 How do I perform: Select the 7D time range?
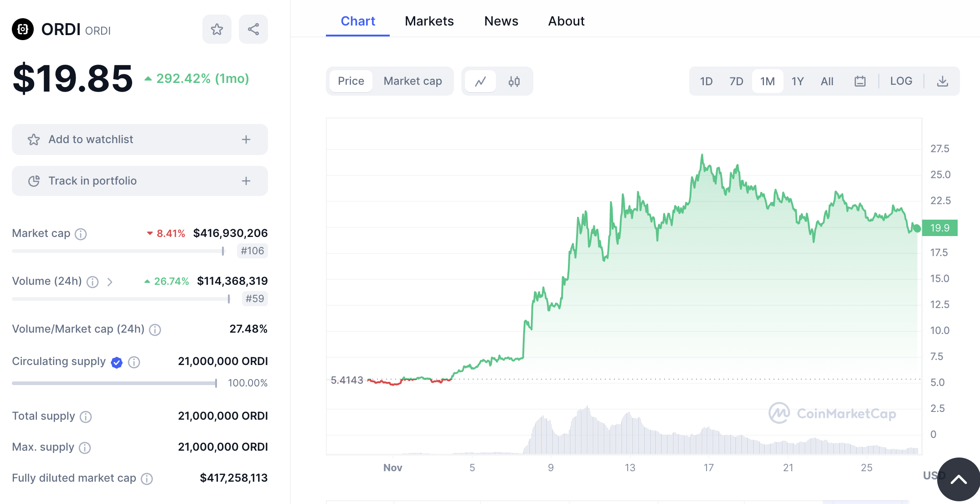736,82
